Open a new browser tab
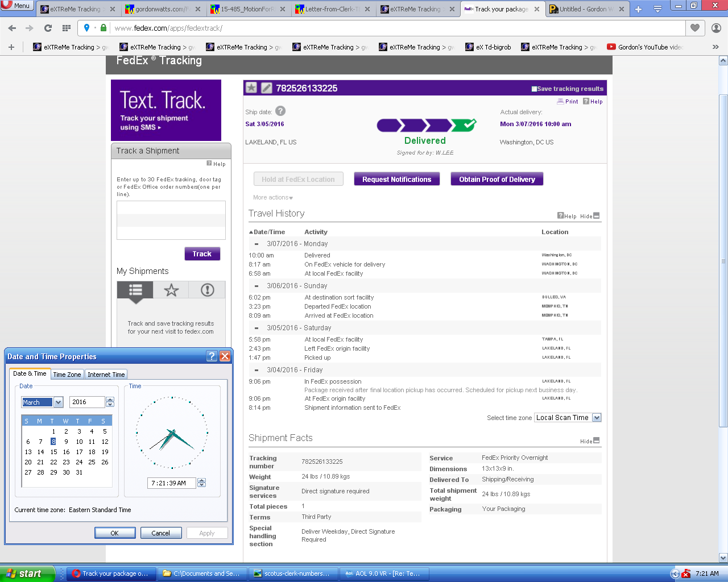 click(638, 9)
